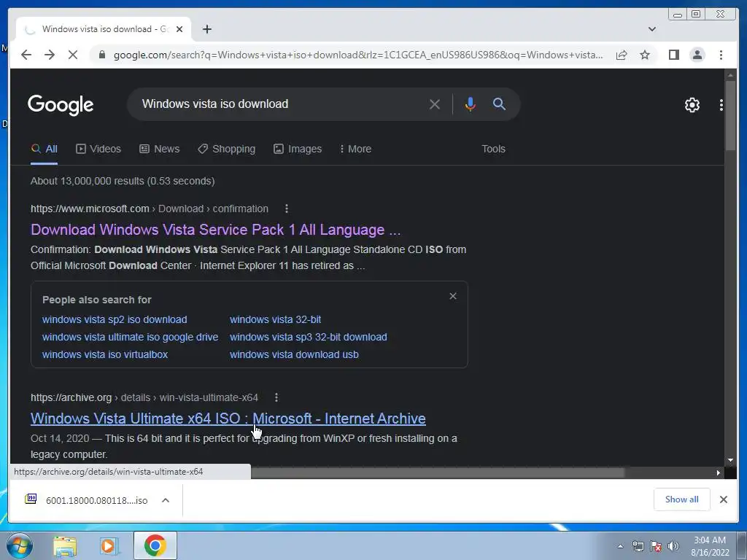Go forward in Chrome history
Image resolution: width=747 pixels, height=560 pixels.
point(50,55)
